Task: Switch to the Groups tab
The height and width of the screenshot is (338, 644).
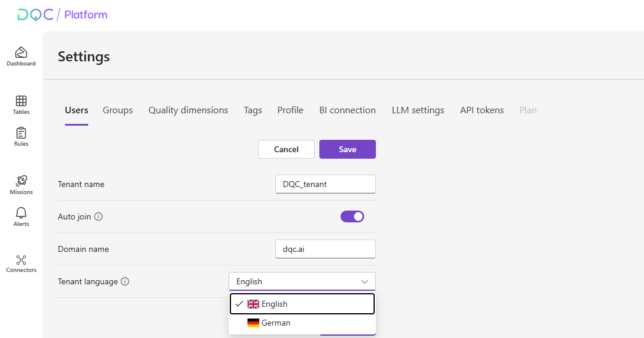Action: click(x=118, y=110)
